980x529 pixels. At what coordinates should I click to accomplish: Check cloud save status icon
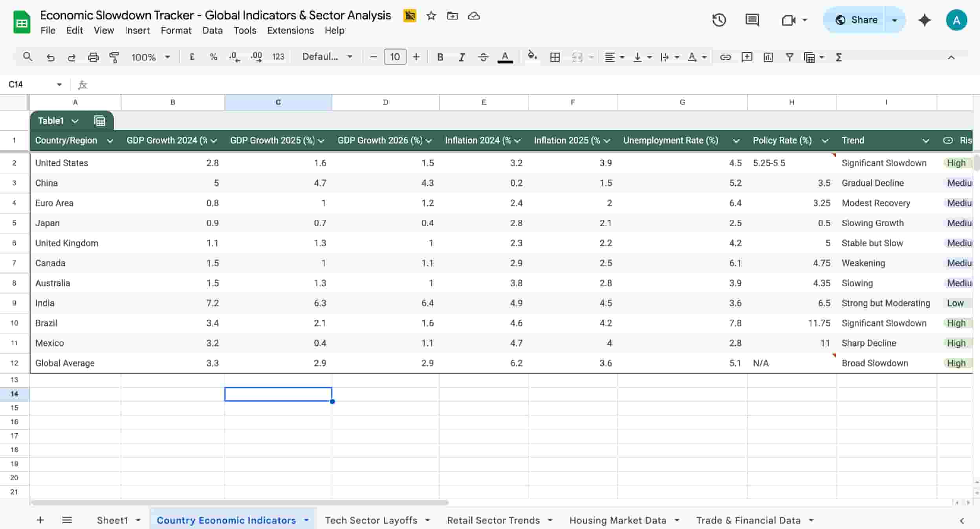pos(474,16)
